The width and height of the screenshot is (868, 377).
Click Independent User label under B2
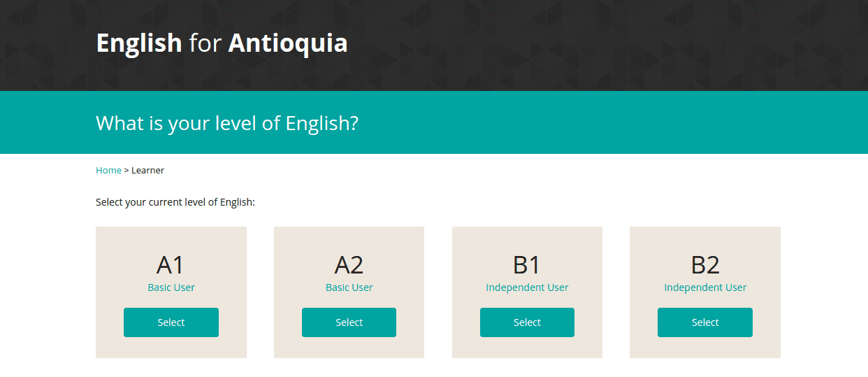click(x=705, y=287)
